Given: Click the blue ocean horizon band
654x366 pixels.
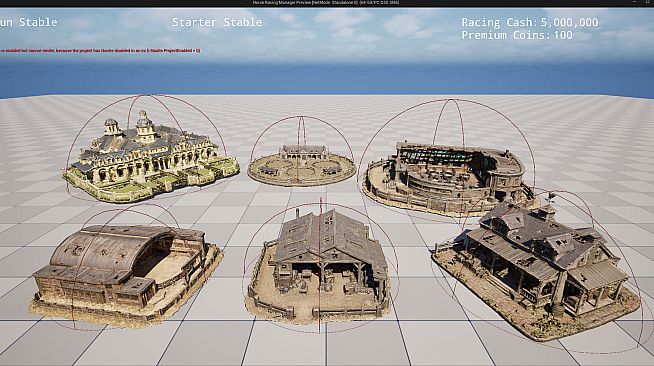Looking at the screenshot, I should pos(327,78).
